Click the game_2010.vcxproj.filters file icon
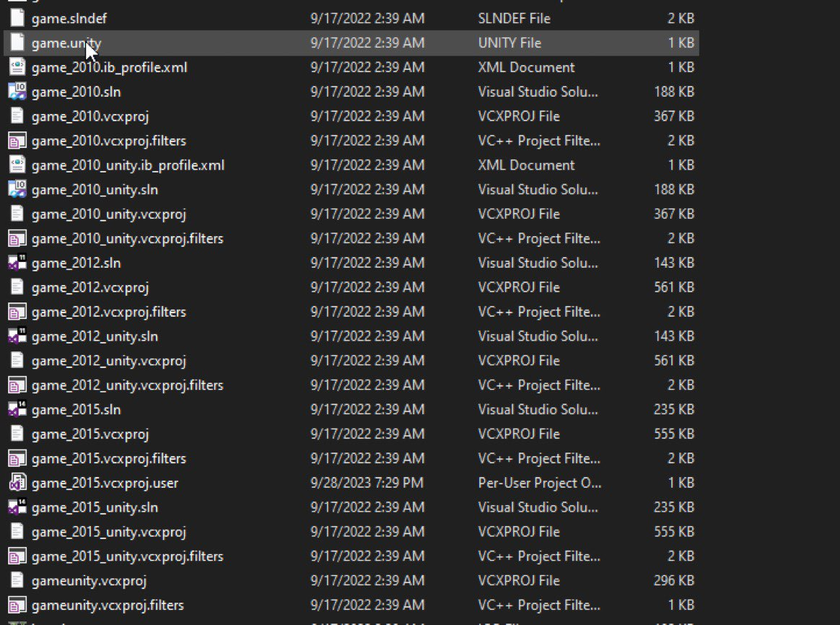Viewport: 840px width, 625px height. 17,140
